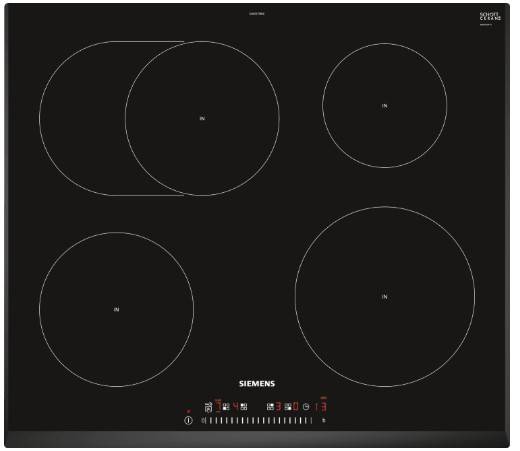Tap the oval extension of rear-left zone
Image resolution: width=520 pixels, height=451 pixels.
[x=82, y=118]
